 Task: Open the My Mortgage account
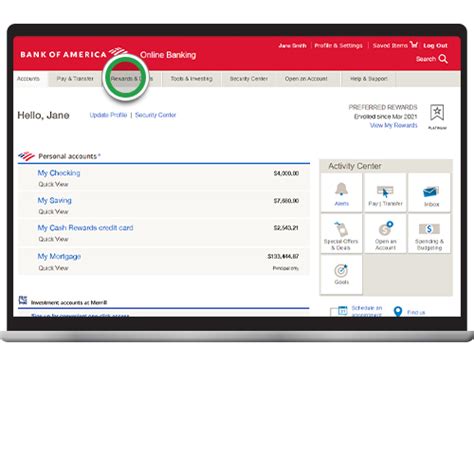[59, 256]
